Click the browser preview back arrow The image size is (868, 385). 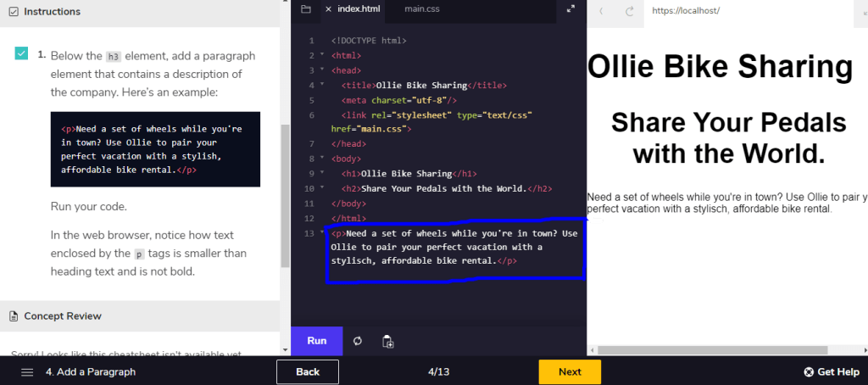[x=602, y=11]
